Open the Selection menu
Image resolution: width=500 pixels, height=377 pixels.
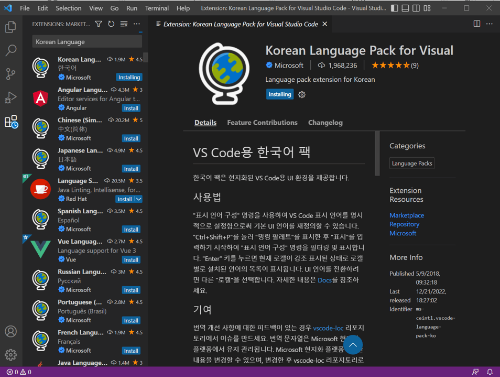pyautogui.click(x=68, y=8)
